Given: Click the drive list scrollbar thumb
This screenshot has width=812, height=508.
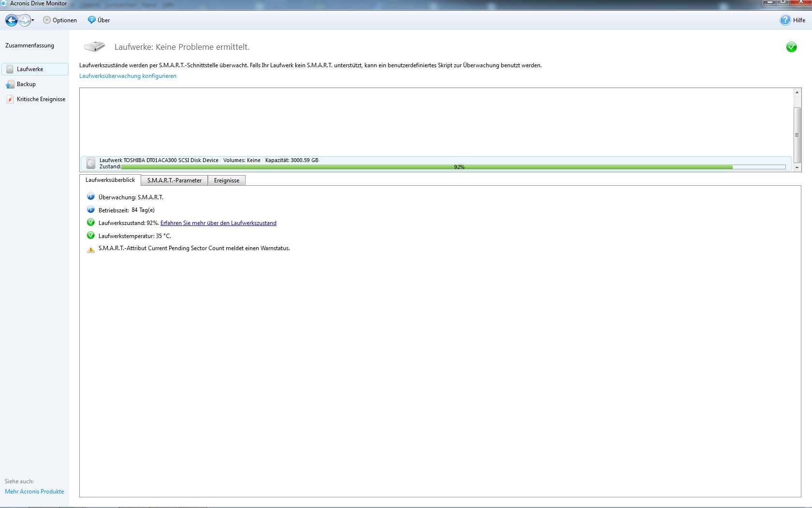Looking at the screenshot, I should coord(797,135).
